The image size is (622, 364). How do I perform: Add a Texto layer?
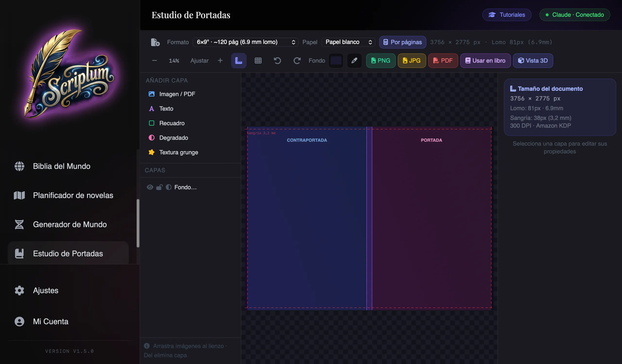[x=190, y=108]
